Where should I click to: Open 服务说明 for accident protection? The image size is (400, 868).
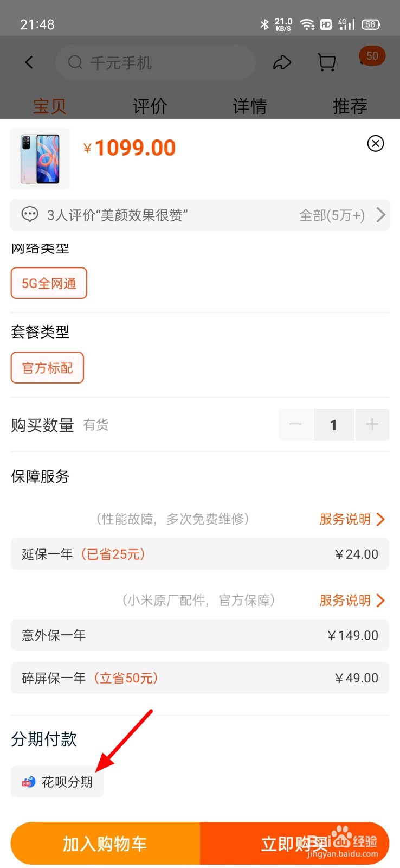click(352, 601)
